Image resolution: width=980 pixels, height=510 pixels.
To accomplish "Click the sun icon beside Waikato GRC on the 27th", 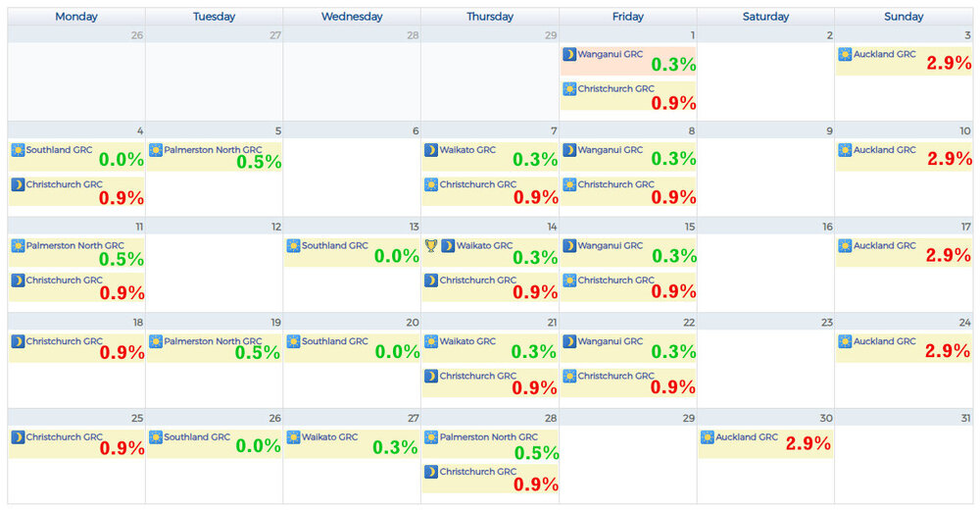I will coord(293,437).
